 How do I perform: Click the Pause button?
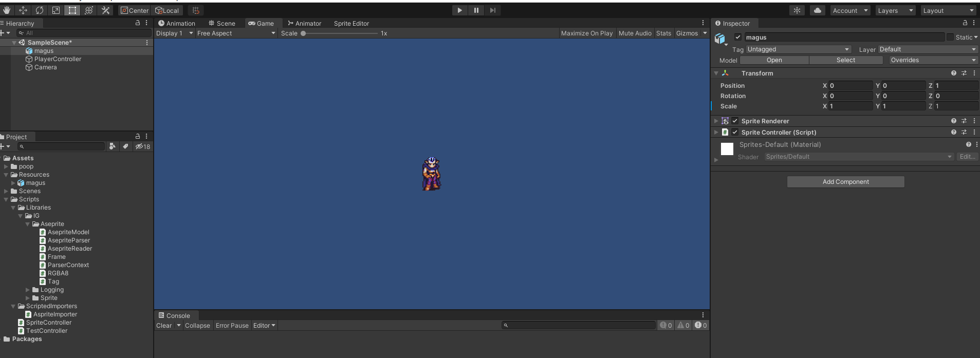pyautogui.click(x=476, y=10)
